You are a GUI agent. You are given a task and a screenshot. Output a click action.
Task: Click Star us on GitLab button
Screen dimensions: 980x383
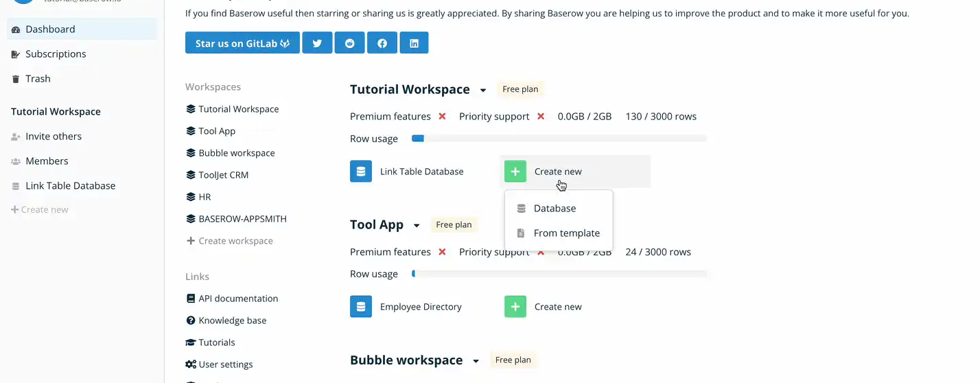coord(242,43)
